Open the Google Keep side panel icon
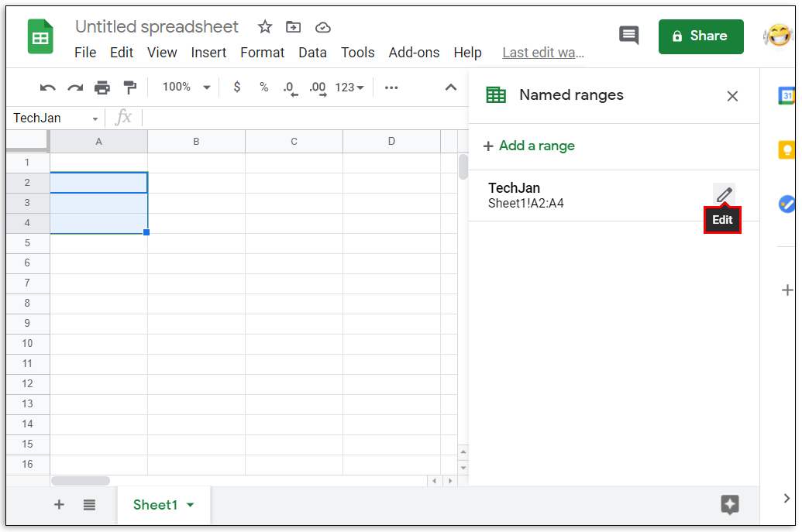This screenshot has height=532, width=802. pyautogui.click(x=786, y=149)
